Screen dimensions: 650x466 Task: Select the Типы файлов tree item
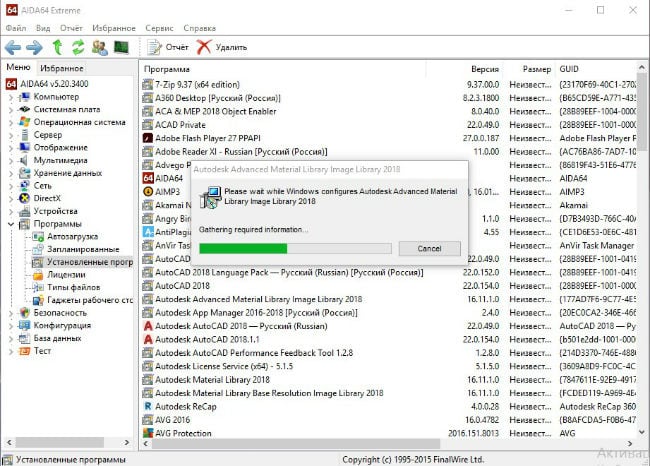point(73,287)
